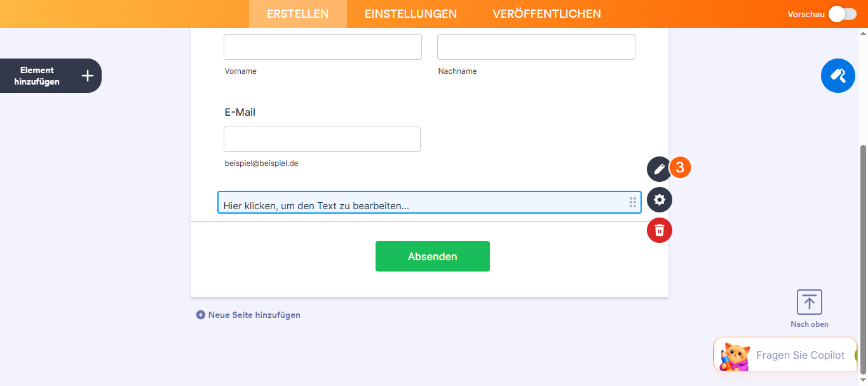Click the Nachname input field
This screenshot has height=386, width=868.
(536, 47)
